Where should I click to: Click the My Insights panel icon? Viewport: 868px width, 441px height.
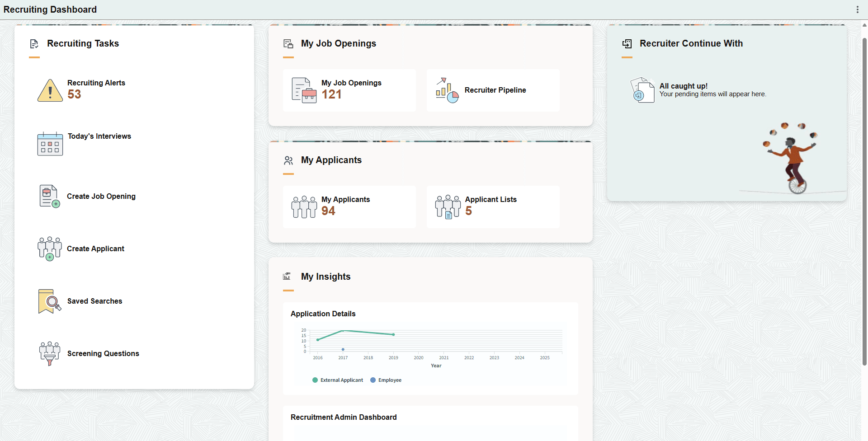tap(287, 276)
